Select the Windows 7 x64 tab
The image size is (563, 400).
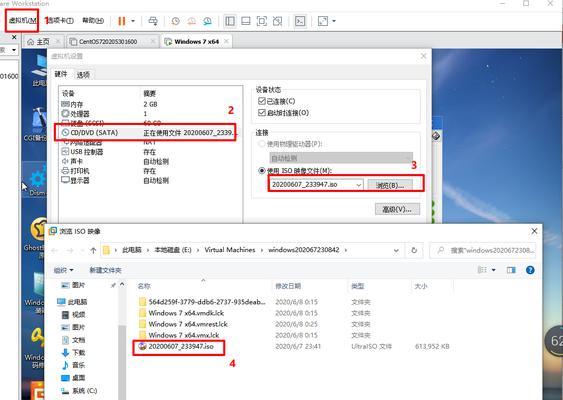(x=197, y=42)
